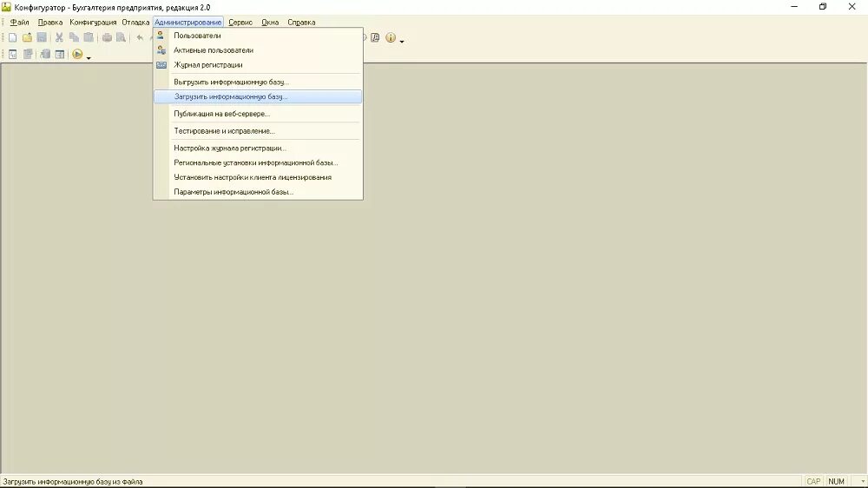Viewport: 868px width, 488px height.
Task: Click the Пользователи menu icon
Action: tap(161, 36)
